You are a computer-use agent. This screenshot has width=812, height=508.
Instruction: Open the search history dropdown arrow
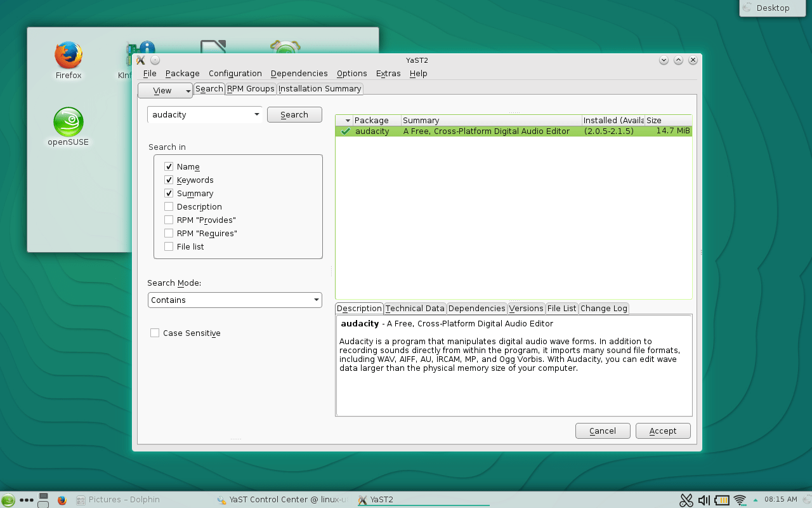pyautogui.click(x=256, y=114)
